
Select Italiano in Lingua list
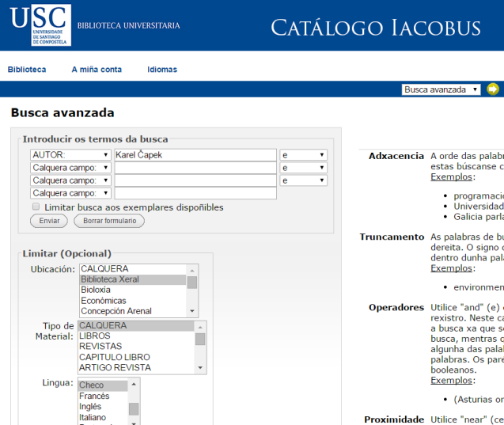coord(103,417)
